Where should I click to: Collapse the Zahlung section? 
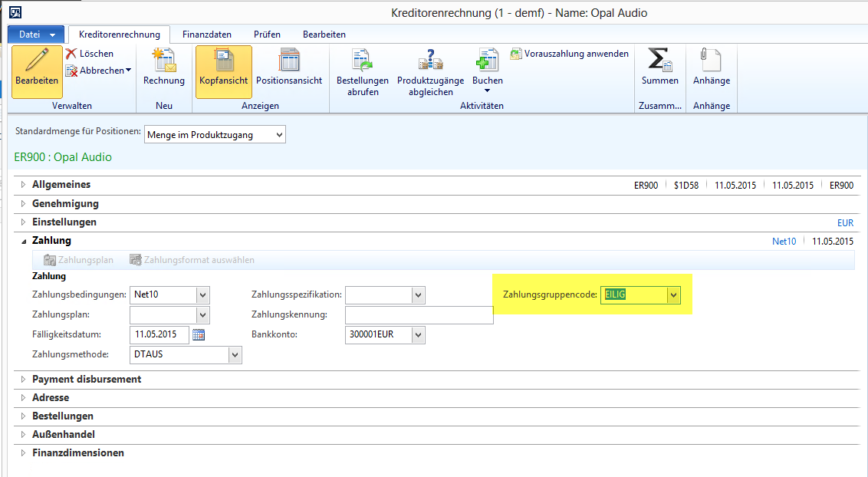(x=24, y=241)
